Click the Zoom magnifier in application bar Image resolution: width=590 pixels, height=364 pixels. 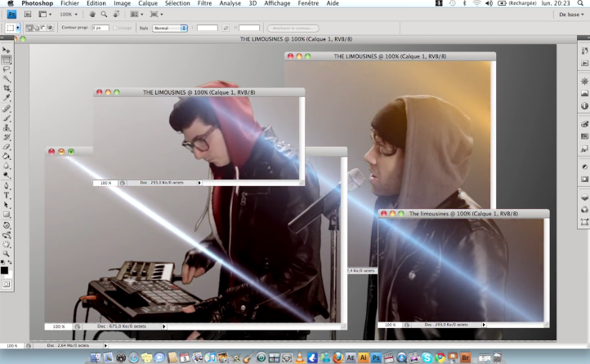pyautogui.click(x=104, y=14)
